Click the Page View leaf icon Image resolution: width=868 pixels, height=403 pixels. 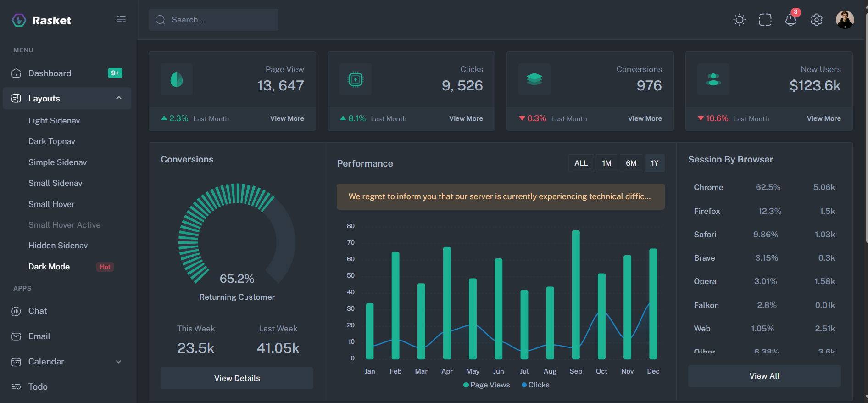[177, 79]
